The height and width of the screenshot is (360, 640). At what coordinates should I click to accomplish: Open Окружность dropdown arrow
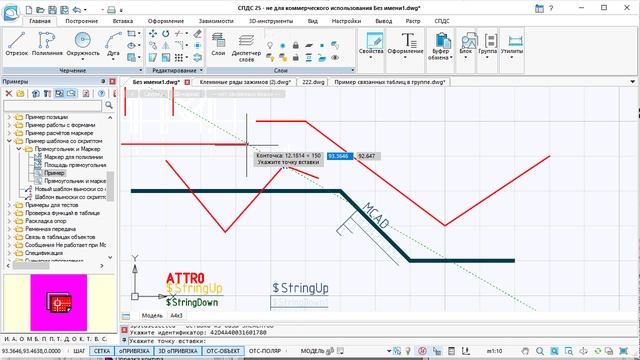(82, 60)
